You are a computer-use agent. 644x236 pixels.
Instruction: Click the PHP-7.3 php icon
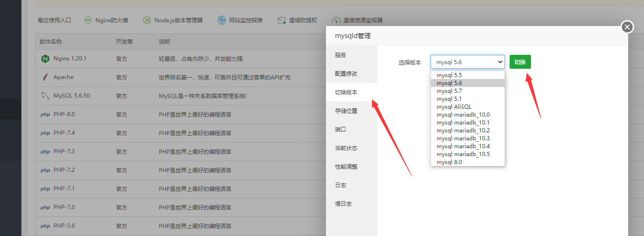(x=45, y=152)
